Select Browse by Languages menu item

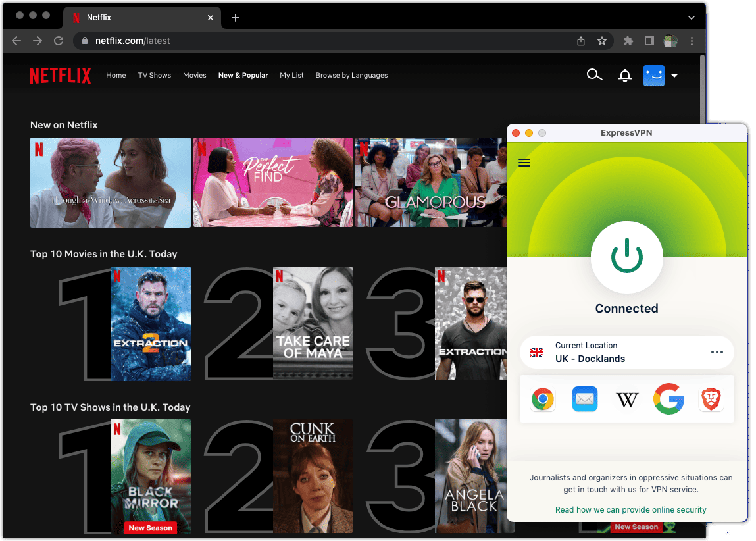click(x=351, y=76)
